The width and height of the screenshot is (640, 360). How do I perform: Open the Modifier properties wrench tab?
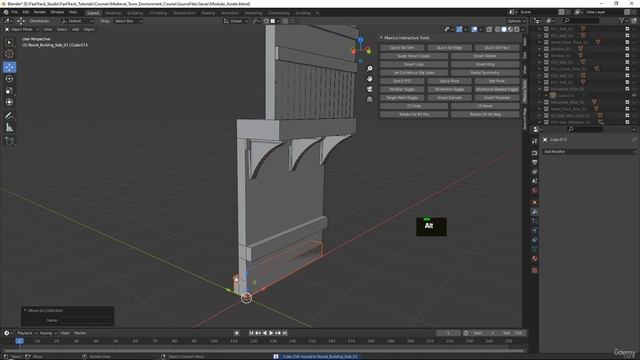(534, 211)
